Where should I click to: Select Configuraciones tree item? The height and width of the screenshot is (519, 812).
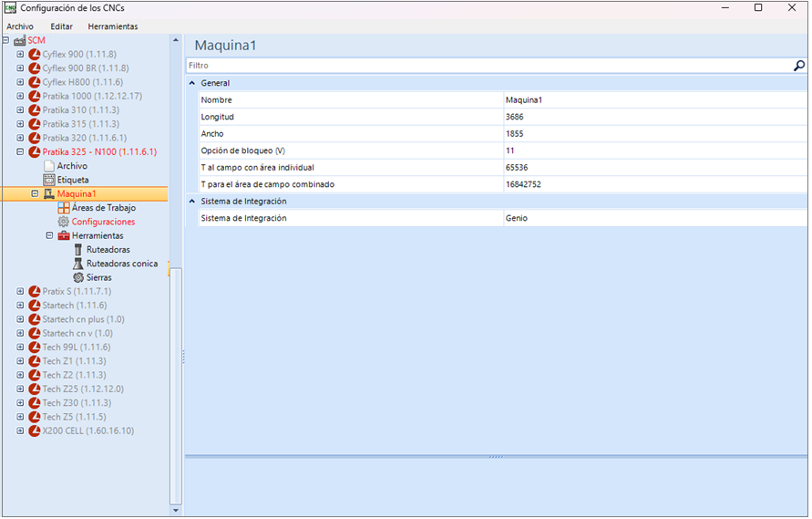pyautogui.click(x=103, y=222)
